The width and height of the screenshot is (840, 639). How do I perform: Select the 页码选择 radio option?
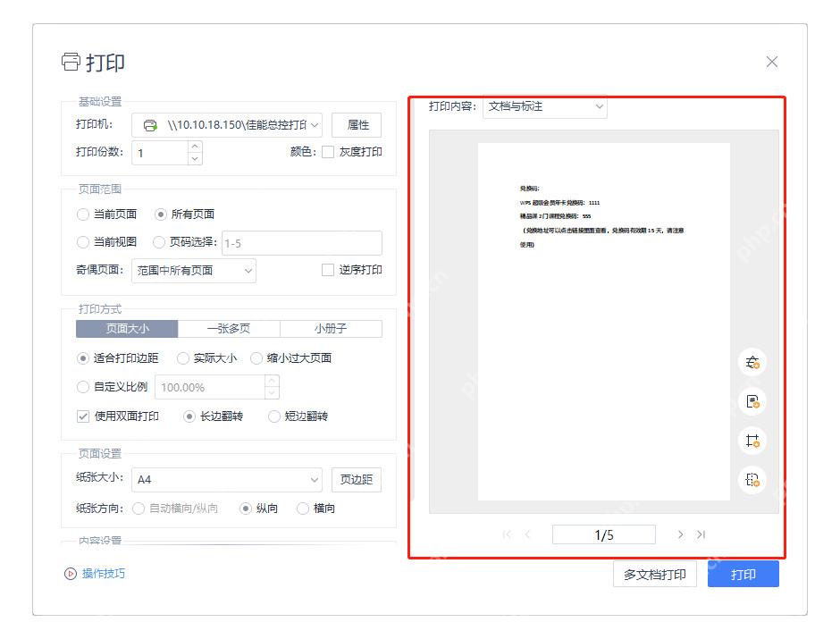click(x=158, y=242)
